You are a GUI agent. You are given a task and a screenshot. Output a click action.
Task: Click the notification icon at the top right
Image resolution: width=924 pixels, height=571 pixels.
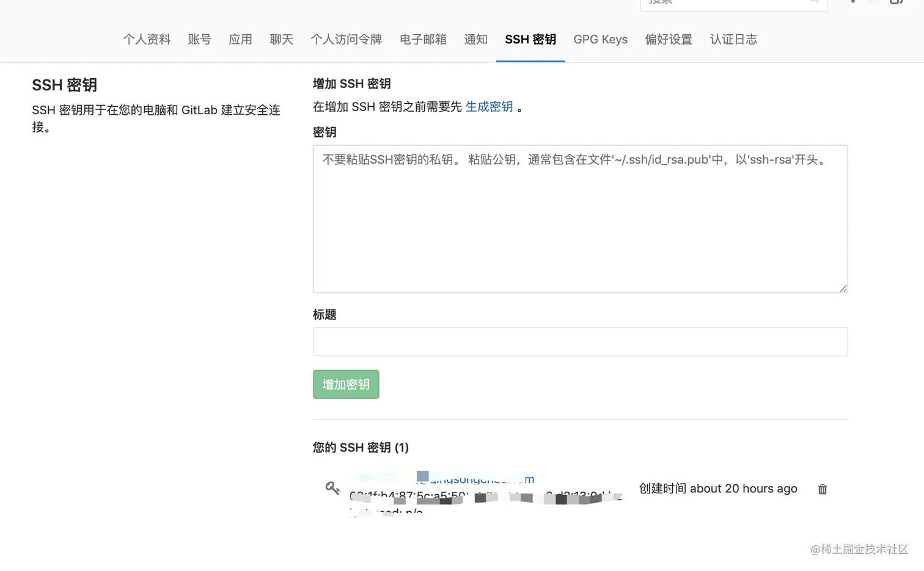tap(853, 3)
